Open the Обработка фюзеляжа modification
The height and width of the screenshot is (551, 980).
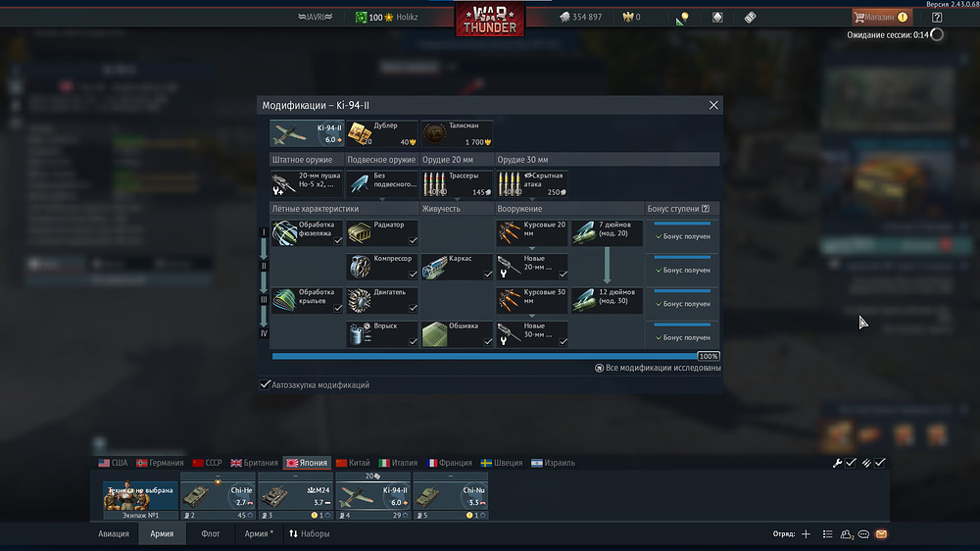point(307,232)
